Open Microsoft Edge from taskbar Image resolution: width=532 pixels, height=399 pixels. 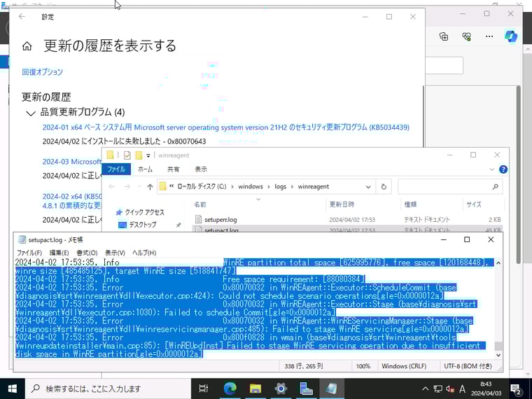(x=230, y=388)
